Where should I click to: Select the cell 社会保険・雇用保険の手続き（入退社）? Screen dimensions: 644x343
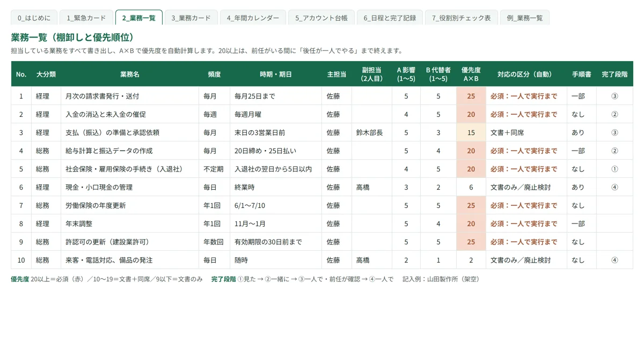[x=130, y=169]
